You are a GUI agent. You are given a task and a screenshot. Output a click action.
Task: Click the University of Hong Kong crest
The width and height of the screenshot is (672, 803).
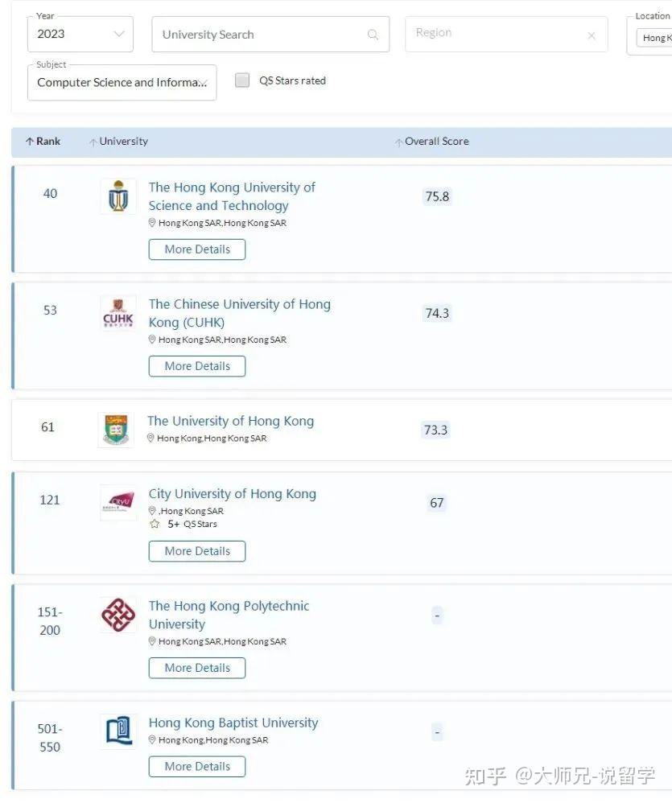coord(116,430)
